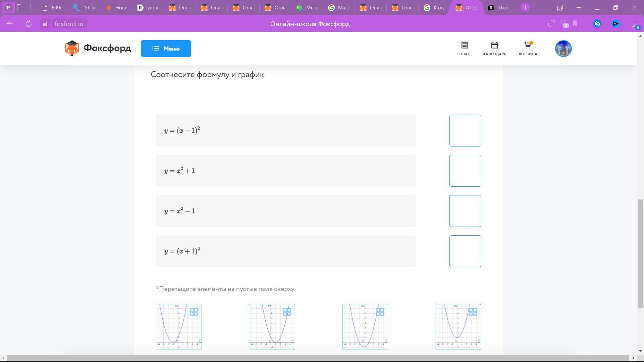The image size is (644, 362).
Task: Open a new browser tab with plus button
Action: [x=525, y=7]
